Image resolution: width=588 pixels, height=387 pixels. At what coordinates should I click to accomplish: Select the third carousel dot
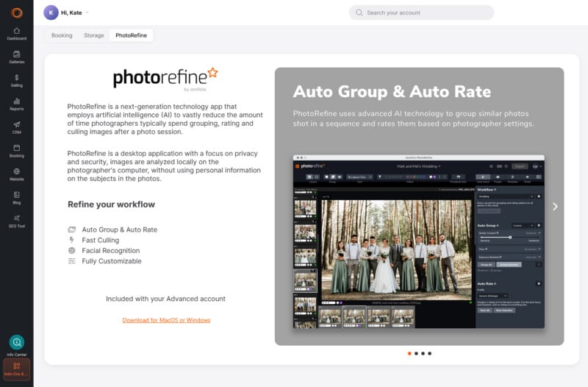pyautogui.click(x=423, y=353)
